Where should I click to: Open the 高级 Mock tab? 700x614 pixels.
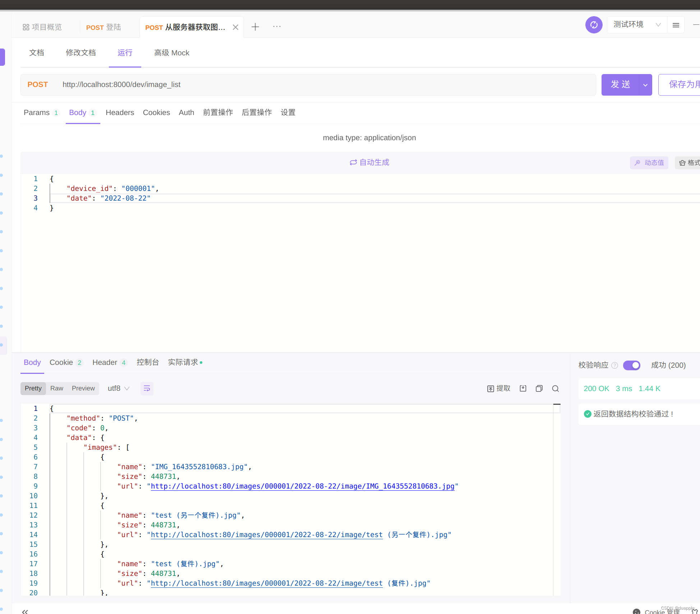(x=172, y=53)
